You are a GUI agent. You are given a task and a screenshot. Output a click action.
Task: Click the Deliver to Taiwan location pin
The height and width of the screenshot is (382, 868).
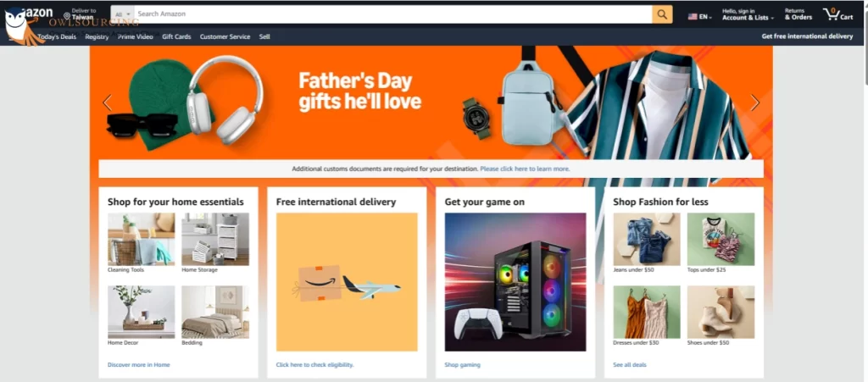point(67,17)
